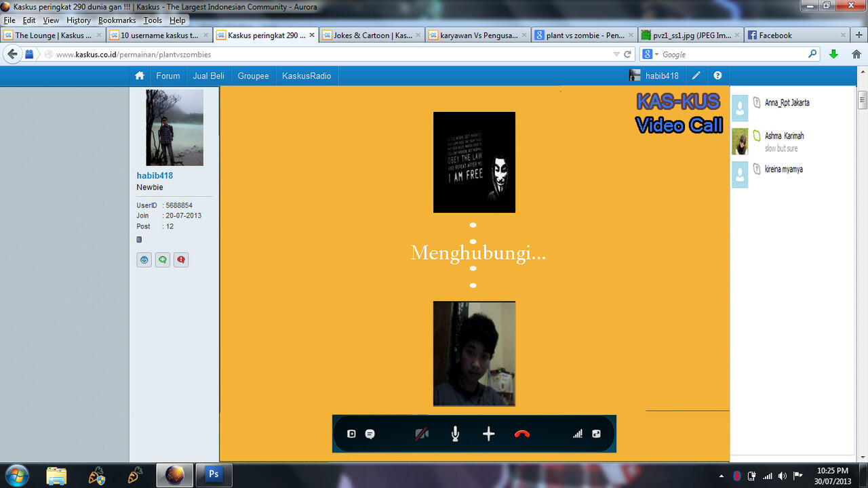Open a new browser tab
The width and height of the screenshot is (868, 488).
click(x=859, y=35)
